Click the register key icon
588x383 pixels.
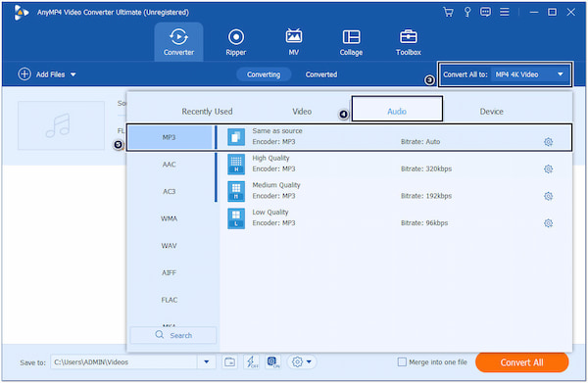[x=467, y=12]
